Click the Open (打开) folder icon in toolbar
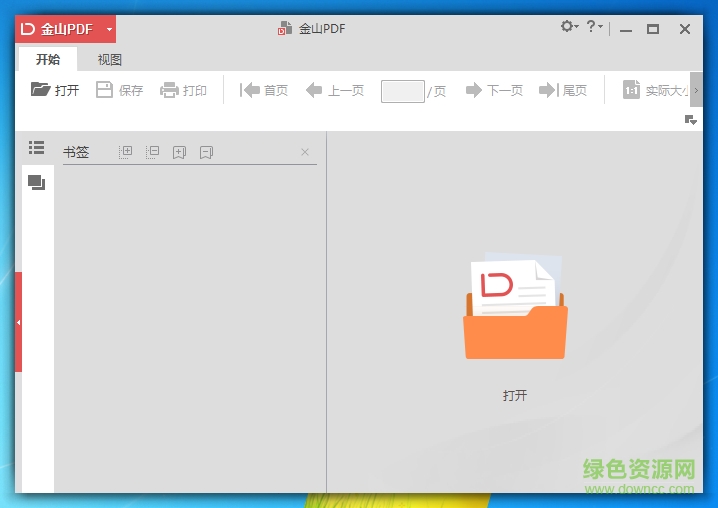 pos(41,90)
